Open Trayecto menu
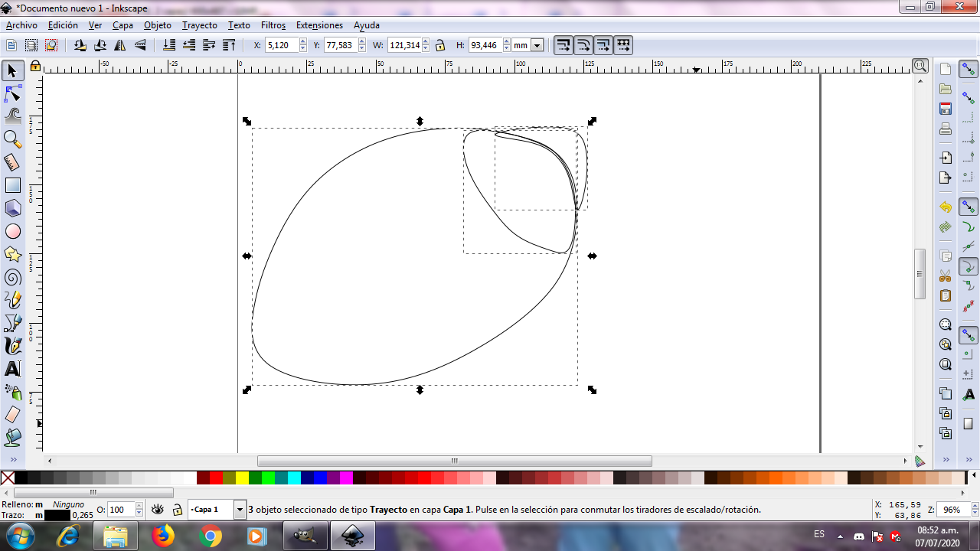The width and height of the screenshot is (980, 551). [x=199, y=25]
